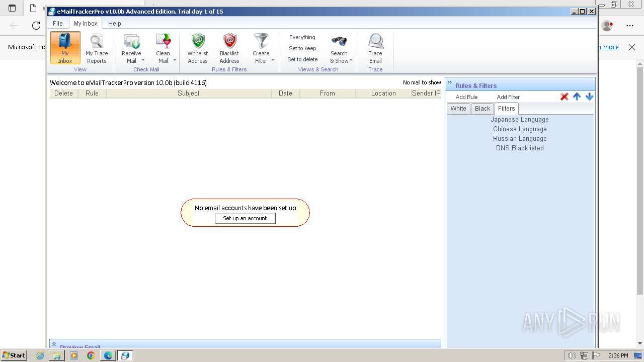
Task: Click Set up an account button
Action: [245, 218]
